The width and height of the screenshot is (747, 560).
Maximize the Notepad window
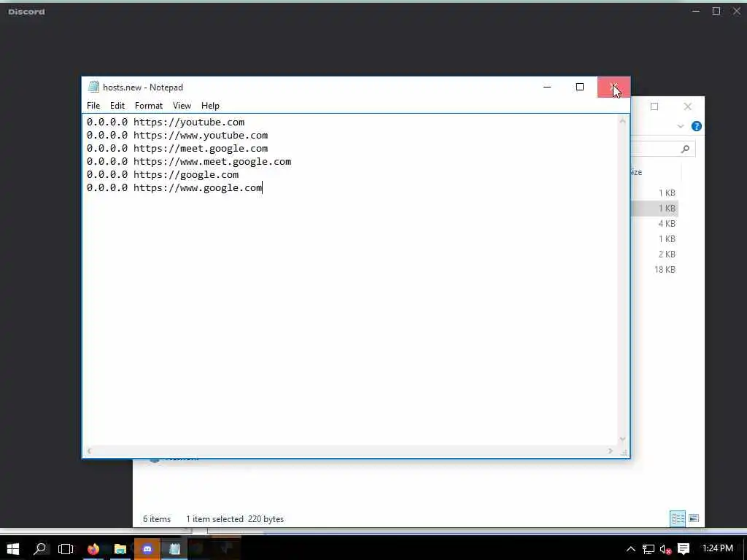tap(580, 87)
